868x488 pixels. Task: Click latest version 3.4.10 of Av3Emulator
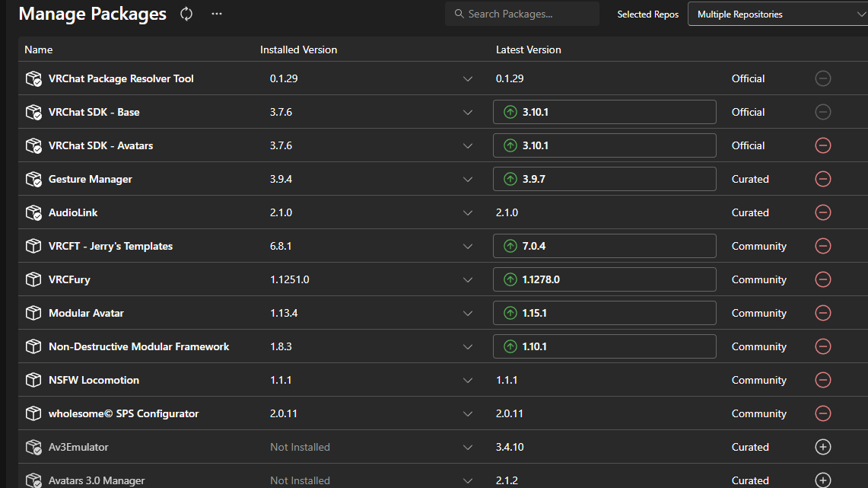point(510,447)
